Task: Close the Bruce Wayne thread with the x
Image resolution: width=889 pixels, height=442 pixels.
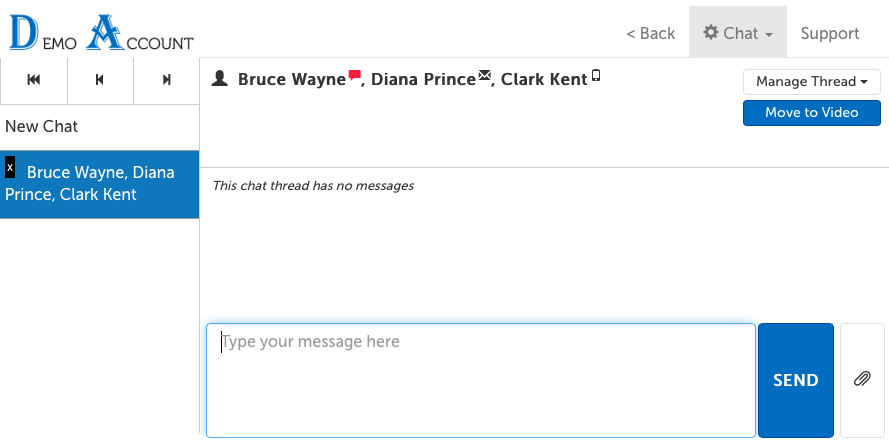Action: click(10, 168)
